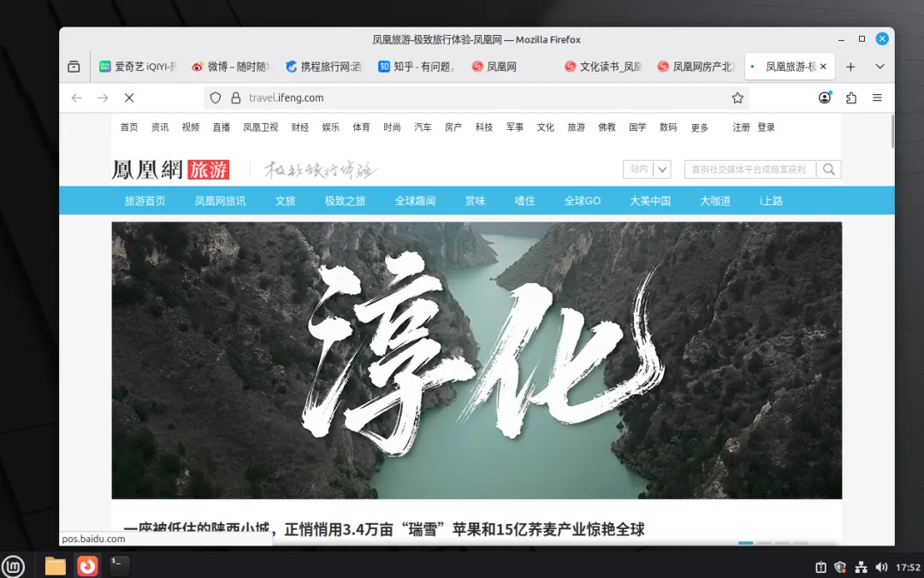
Task: Click the update manager tray icon
Action: click(x=820, y=567)
